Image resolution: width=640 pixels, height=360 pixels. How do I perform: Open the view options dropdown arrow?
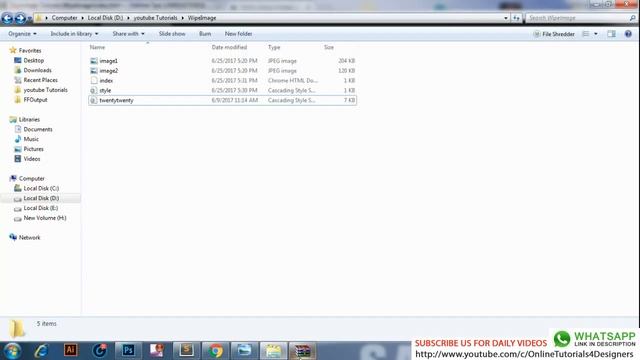point(596,34)
